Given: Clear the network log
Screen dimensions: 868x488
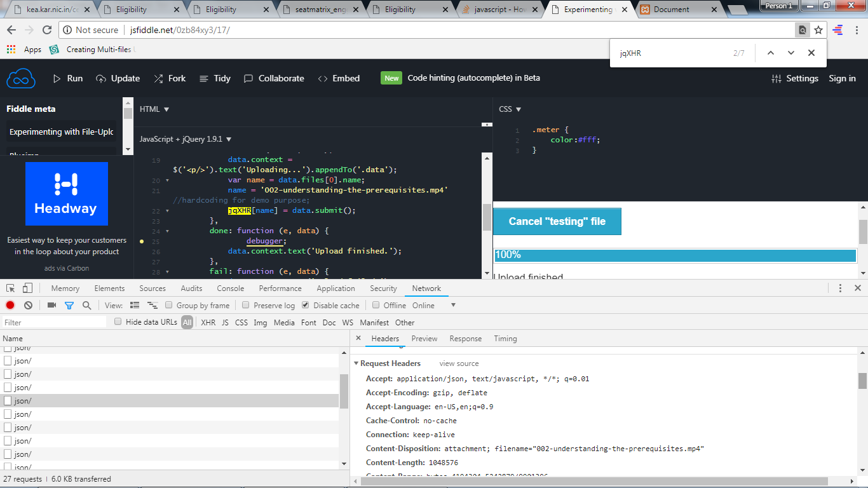Looking at the screenshot, I should 28,306.
